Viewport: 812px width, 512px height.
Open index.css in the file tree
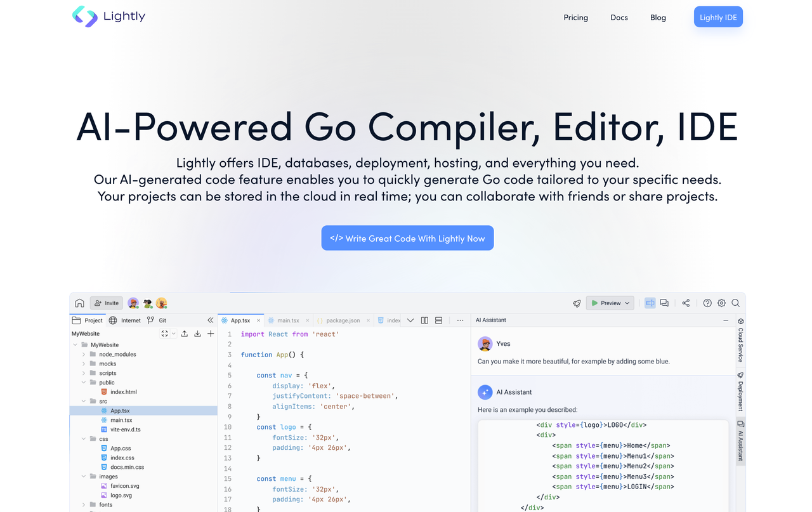pyautogui.click(x=117, y=457)
